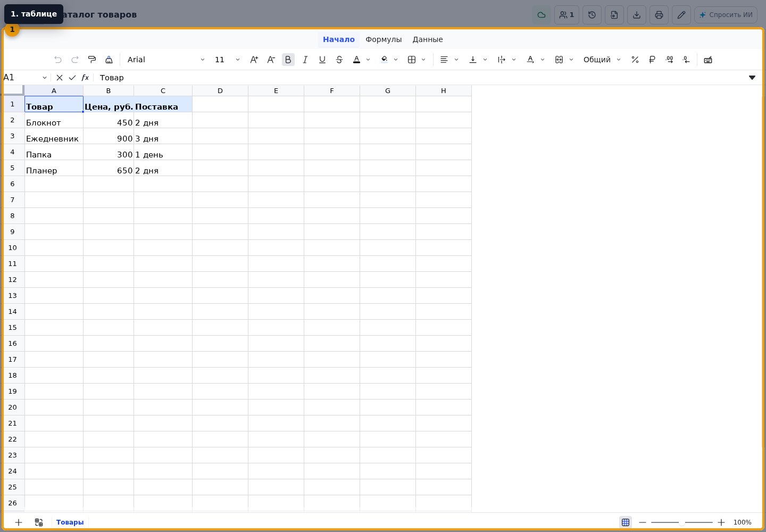
Task: Clear formatting with the eraser icon
Action: click(x=109, y=60)
